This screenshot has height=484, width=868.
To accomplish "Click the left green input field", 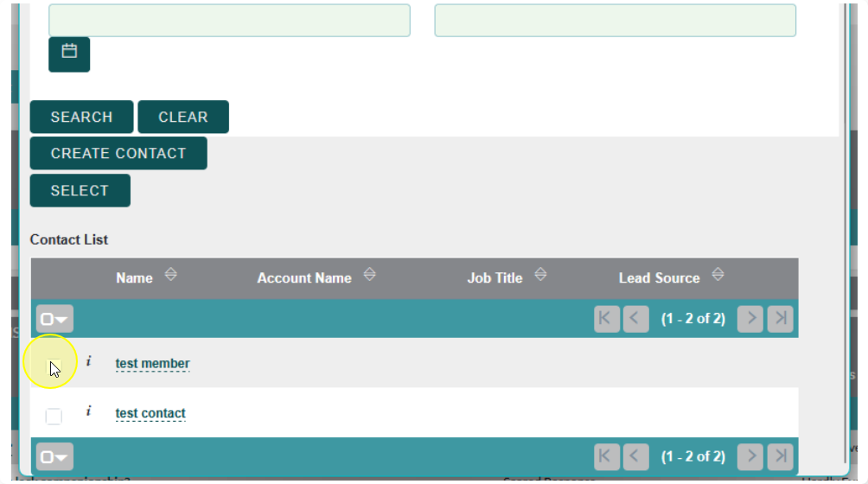I will tap(229, 21).
